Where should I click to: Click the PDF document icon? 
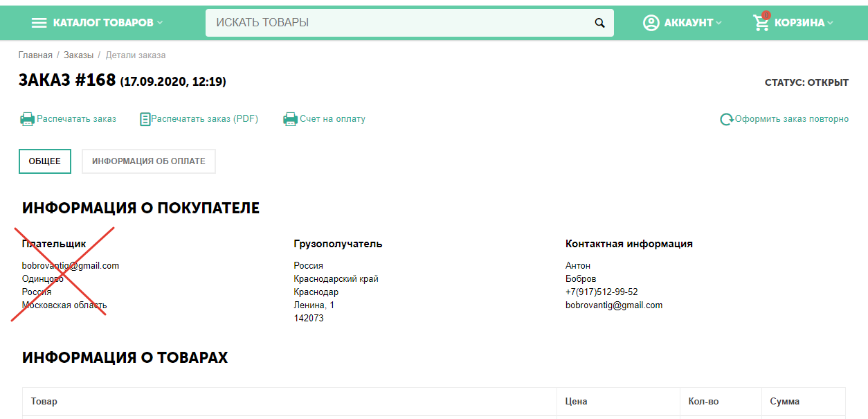(x=145, y=119)
